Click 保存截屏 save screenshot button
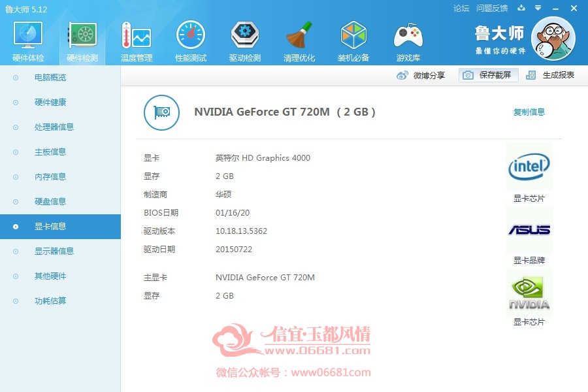The width and height of the screenshot is (588, 392). coord(489,75)
